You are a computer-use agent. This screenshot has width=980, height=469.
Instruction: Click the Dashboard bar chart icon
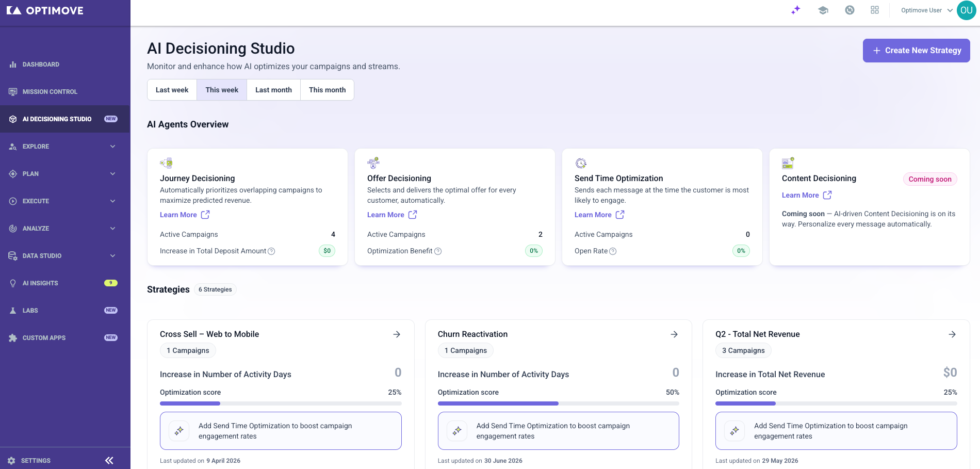[13, 64]
